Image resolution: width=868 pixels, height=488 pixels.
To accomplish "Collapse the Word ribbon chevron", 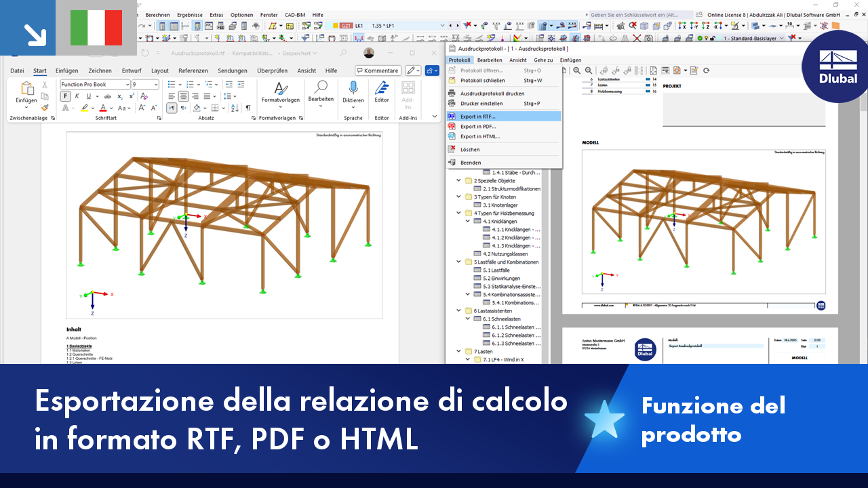I will pyautogui.click(x=435, y=117).
